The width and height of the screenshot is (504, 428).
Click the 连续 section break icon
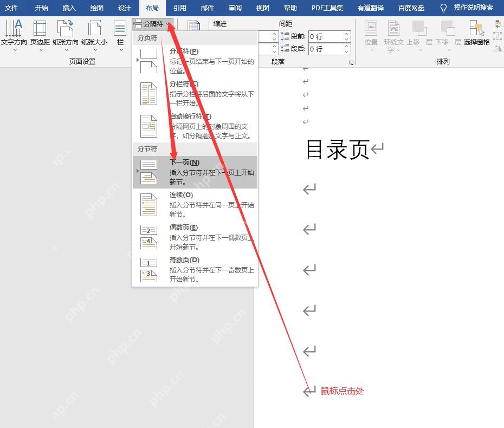coord(149,205)
